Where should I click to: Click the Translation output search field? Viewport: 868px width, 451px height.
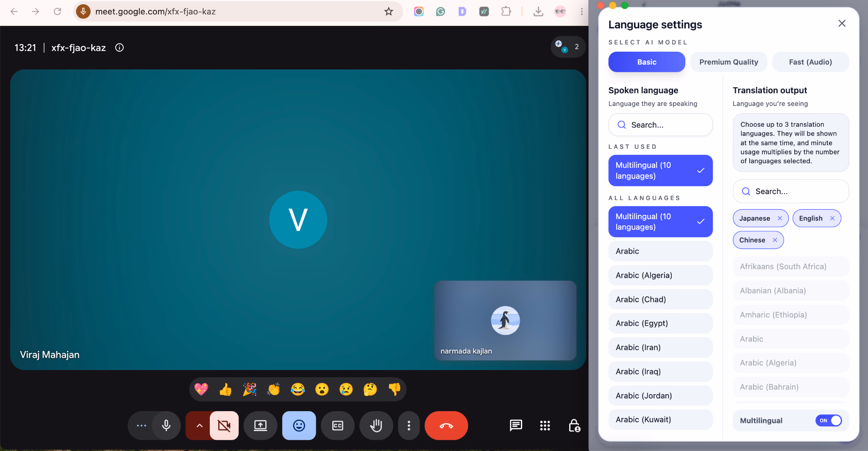click(x=791, y=191)
